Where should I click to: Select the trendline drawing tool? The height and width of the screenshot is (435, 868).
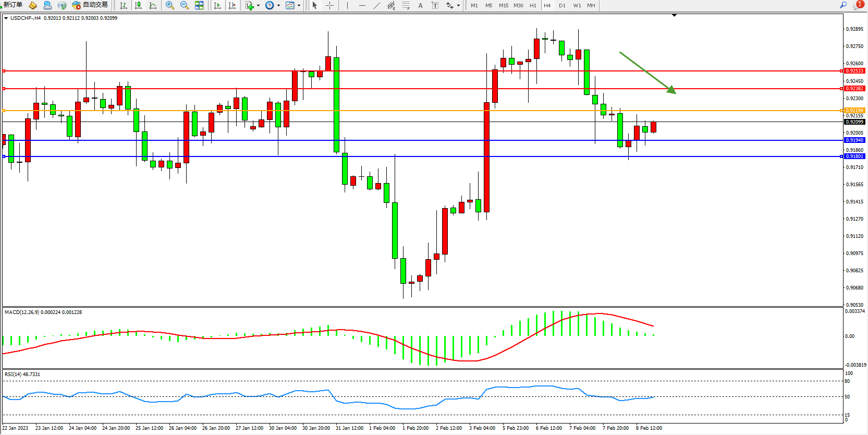point(377,5)
